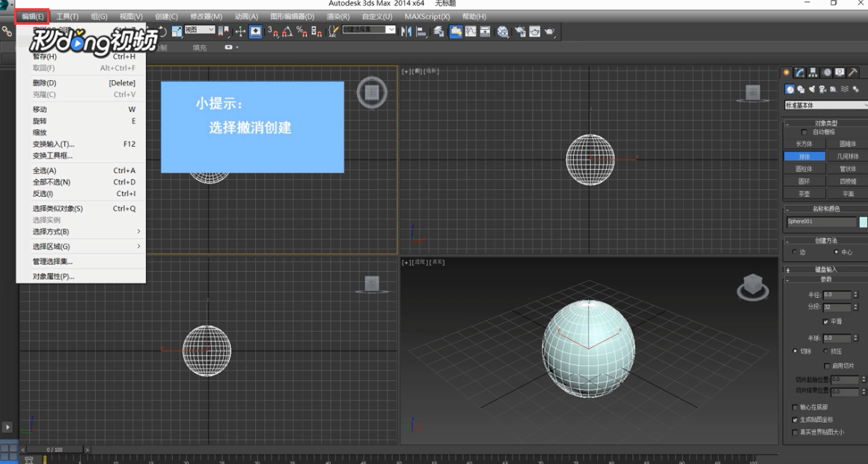The height and width of the screenshot is (464, 868).
Task: Toggle Angle Snap icon
Action: click(x=287, y=31)
